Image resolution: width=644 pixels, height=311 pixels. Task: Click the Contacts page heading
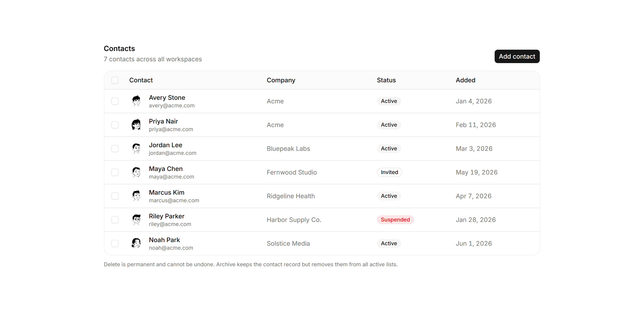pos(119,49)
